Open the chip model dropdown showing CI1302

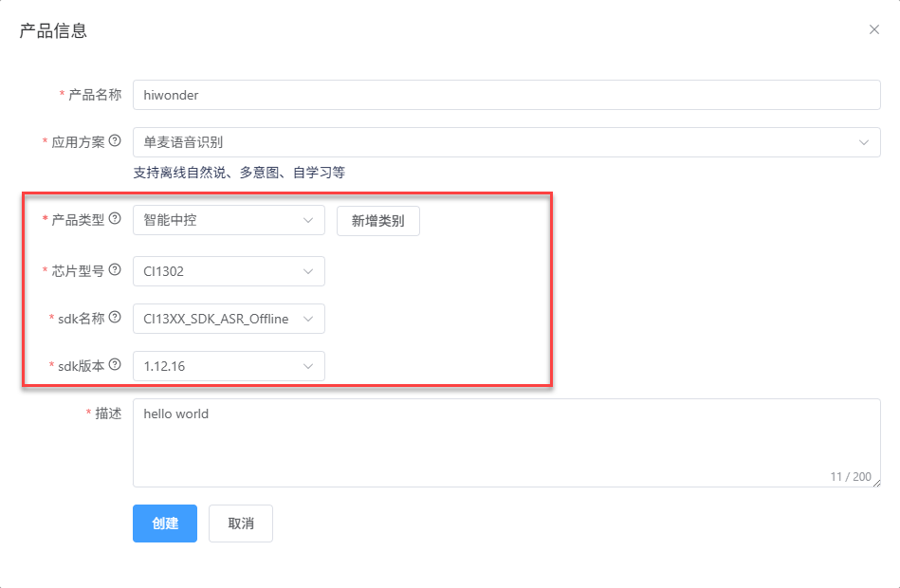click(x=229, y=271)
